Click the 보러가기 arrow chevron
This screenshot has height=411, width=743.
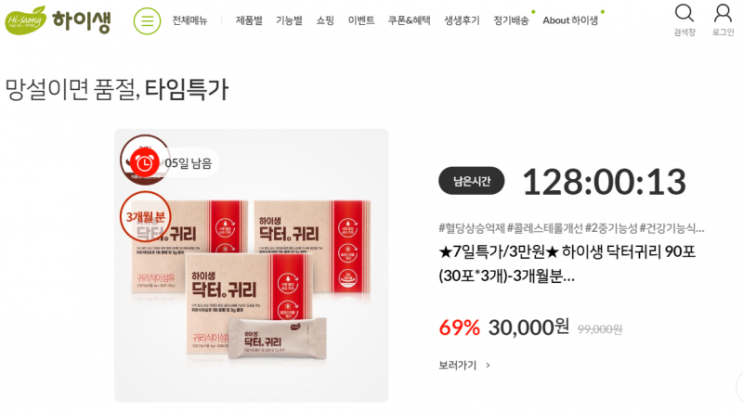pos(488,365)
